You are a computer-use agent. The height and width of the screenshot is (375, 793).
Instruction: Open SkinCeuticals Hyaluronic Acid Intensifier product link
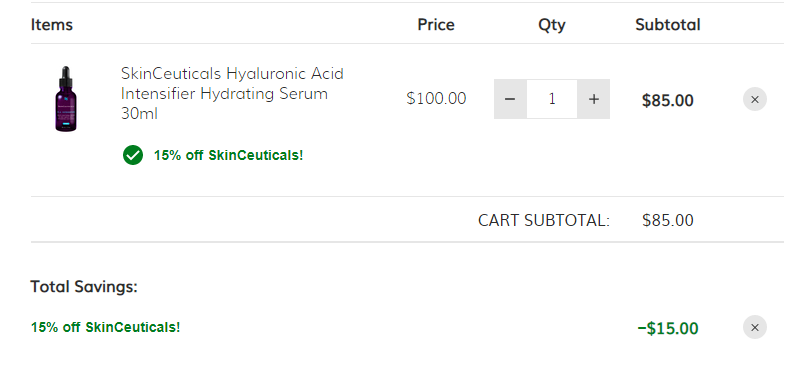[232, 94]
